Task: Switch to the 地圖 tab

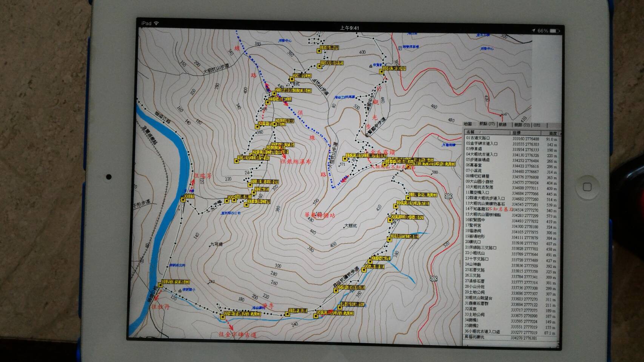Action: (468, 124)
